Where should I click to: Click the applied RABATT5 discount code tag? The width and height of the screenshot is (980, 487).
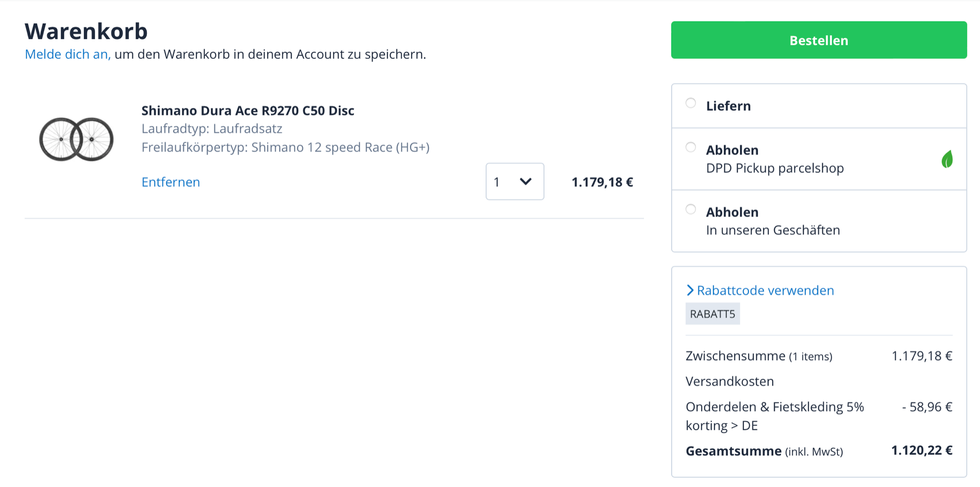click(712, 314)
